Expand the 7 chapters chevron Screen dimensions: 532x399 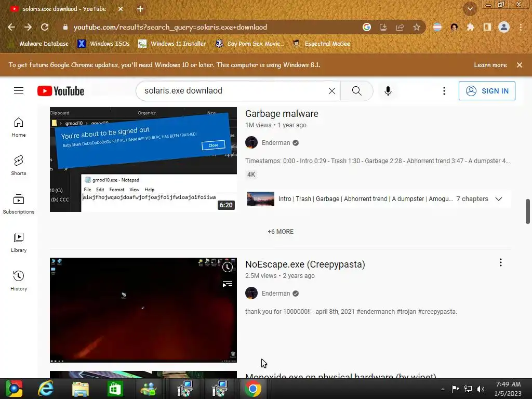(x=498, y=199)
